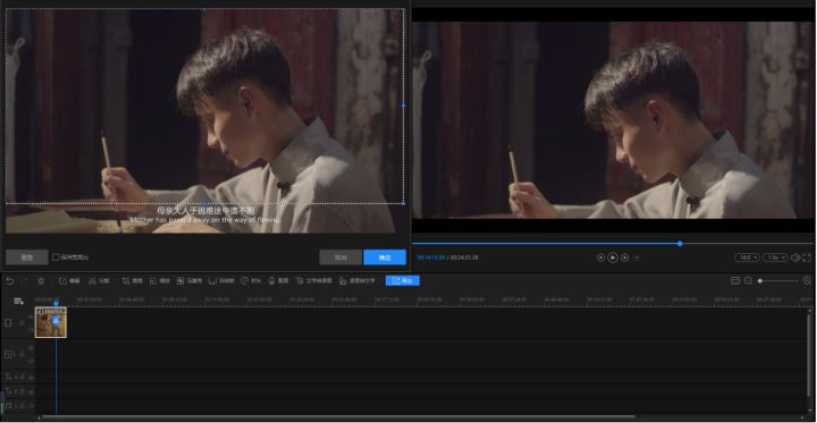This screenshot has width=817, height=423.
Task: Click the current time display in preview
Action: click(431, 258)
